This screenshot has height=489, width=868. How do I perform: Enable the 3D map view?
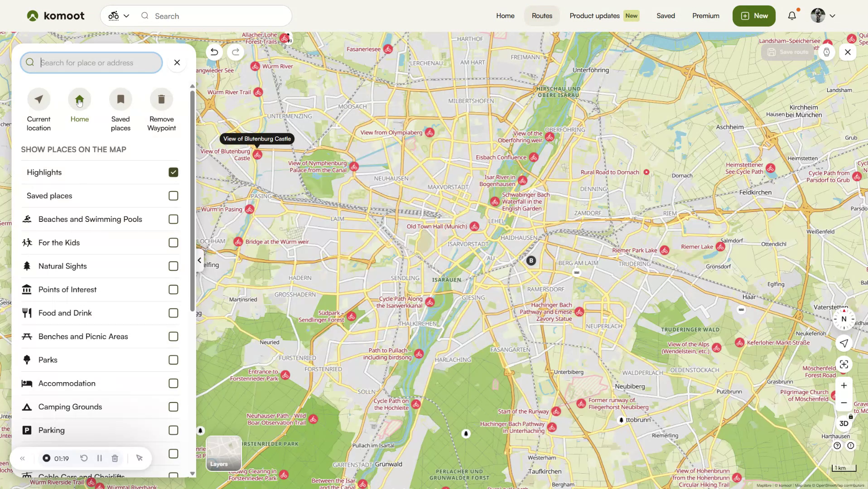(x=844, y=423)
